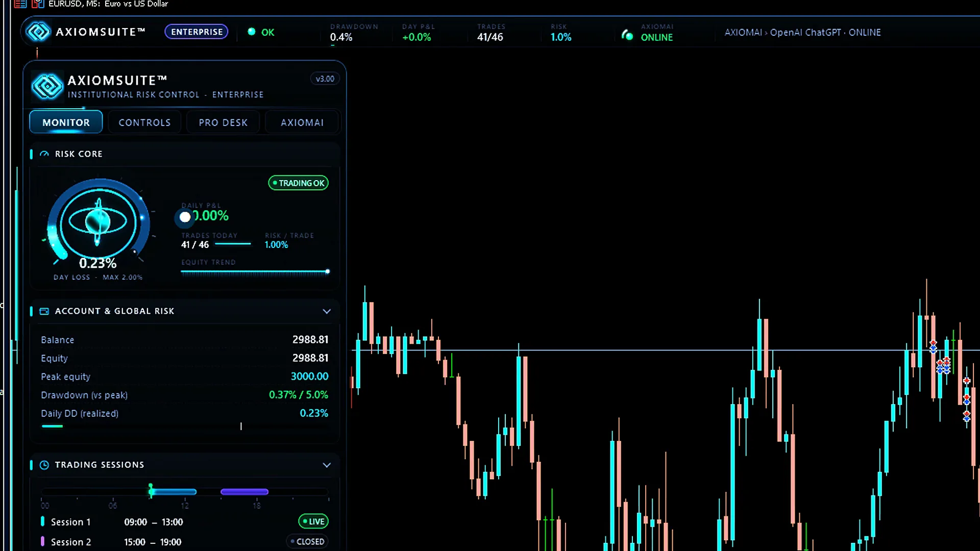The width and height of the screenshot is (980, 551).
Task: Open the Controls tab
Action: (144, 122)
